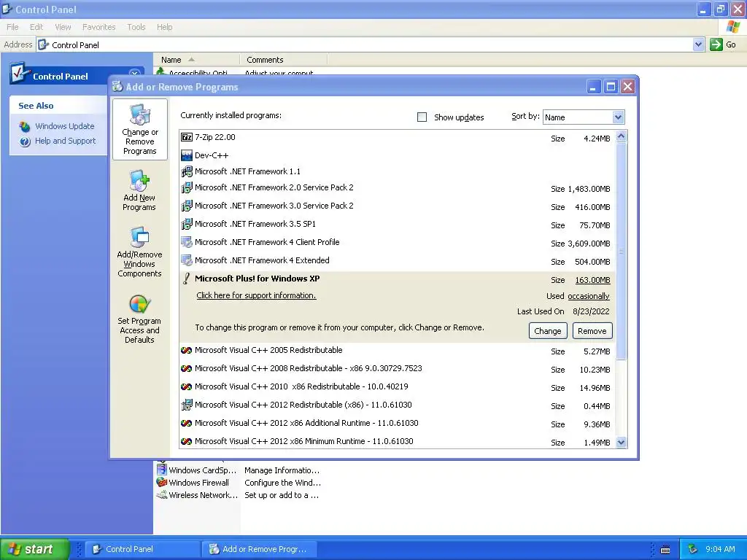Screen dimensions: 747x560
Task: Select Microsoft .NET Framework 4 Extended row text
Action: (x=262, y=260)
